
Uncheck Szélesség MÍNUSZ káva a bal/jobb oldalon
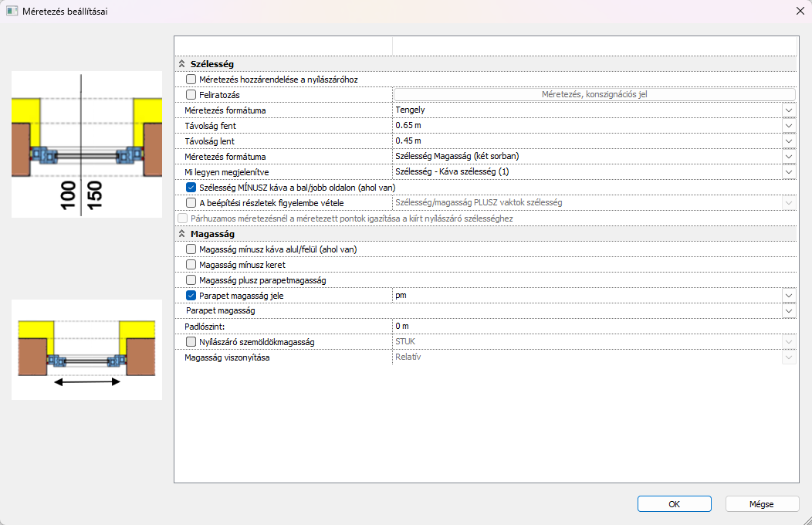[x=191, y=187]
